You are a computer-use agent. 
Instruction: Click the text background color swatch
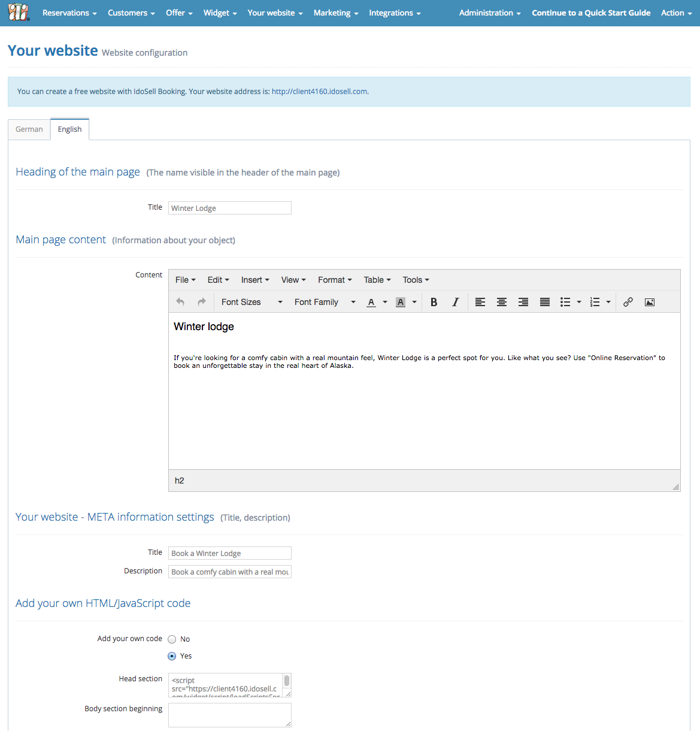tap(401, 302)
